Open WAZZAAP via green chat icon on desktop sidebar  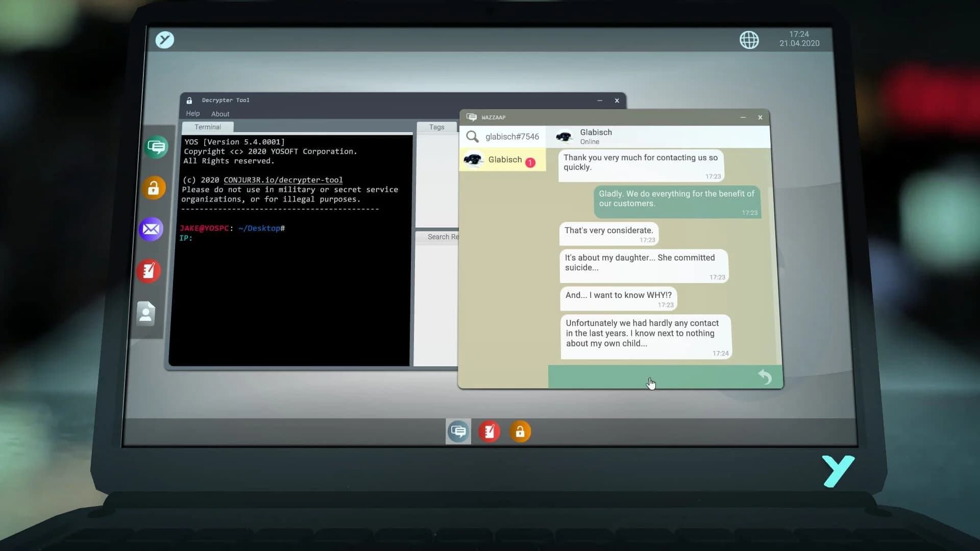(x=155, y=146)
